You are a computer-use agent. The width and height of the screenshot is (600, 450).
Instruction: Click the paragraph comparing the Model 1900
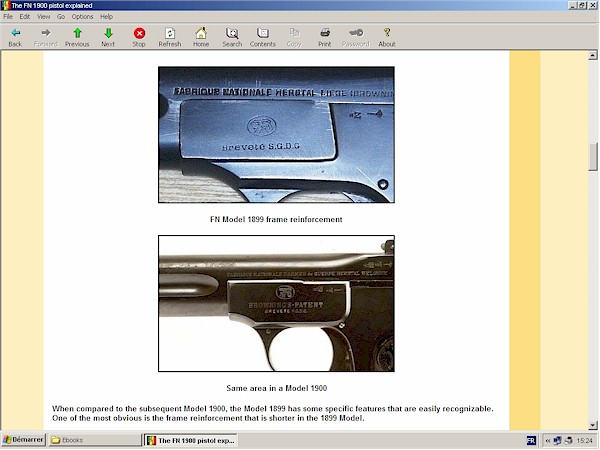pos(273,413)
